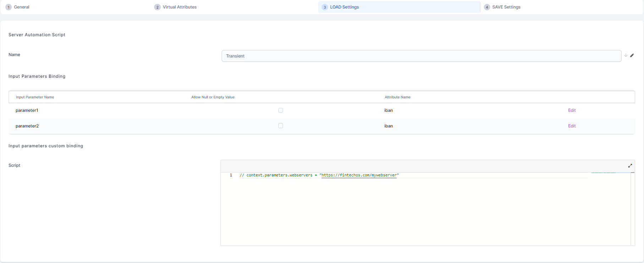The image size is (644, 263).
Task: Click the Input Parameter Name column header
Action: (x=35, y=97)
